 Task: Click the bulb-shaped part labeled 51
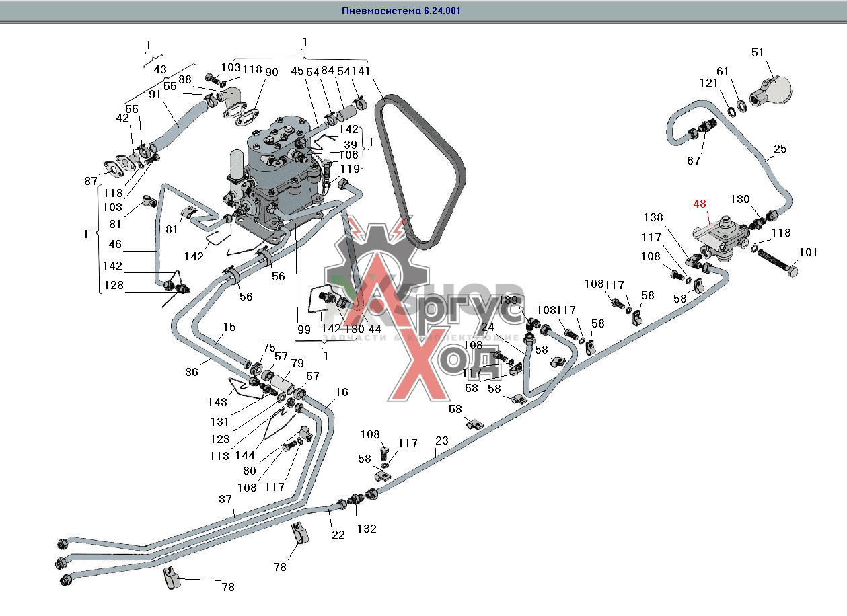pos(772,89)
